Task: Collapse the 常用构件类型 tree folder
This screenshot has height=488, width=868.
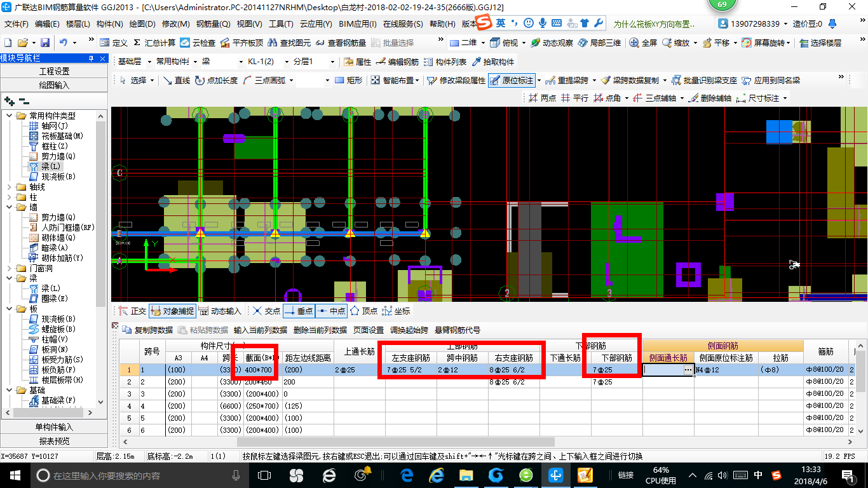Action: [9, 116]
